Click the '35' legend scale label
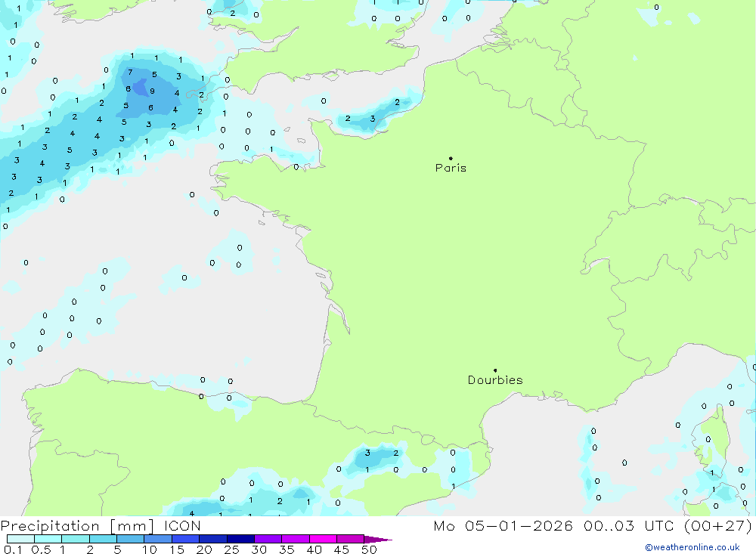Viewport: 756px width, 554px height. [x=287, y=549]
